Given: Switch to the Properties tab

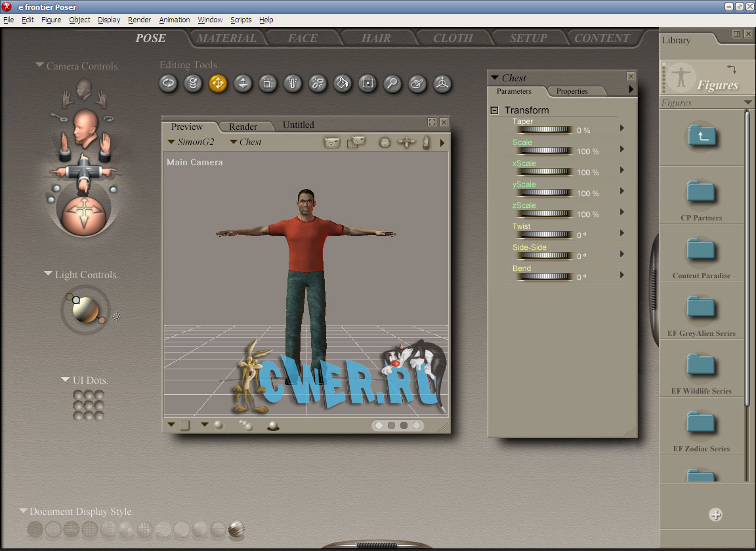Looking at the screenshot, I should click(572, 91).
